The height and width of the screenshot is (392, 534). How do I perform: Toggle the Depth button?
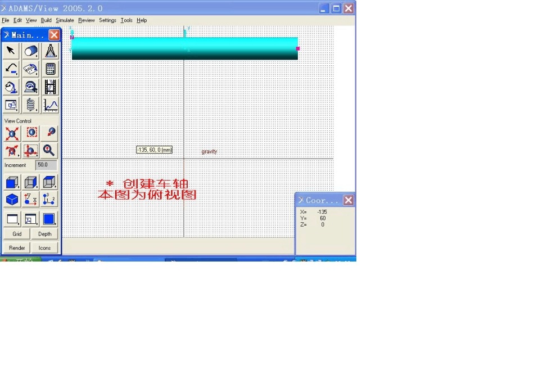click(44, 234)
